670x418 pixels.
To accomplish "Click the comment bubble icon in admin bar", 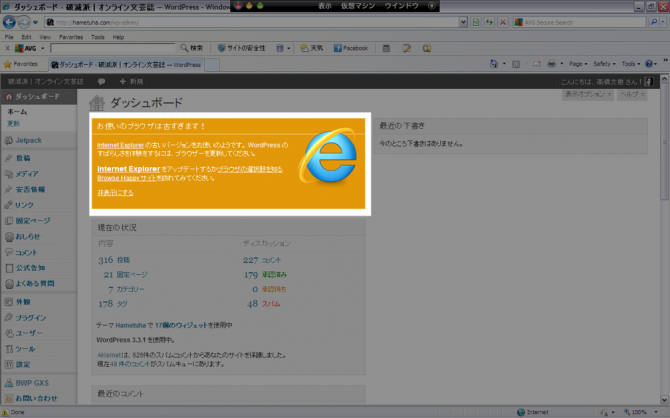I will pos(101,81).
